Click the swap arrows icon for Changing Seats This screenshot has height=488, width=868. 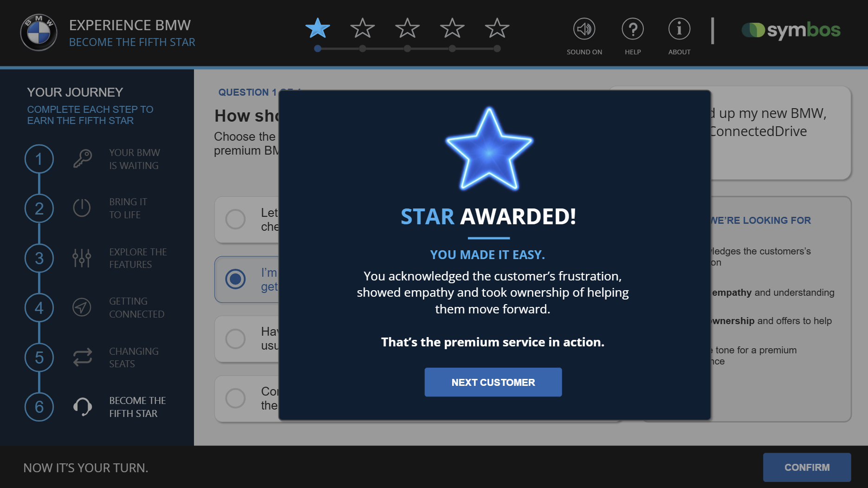pos(82,357)
